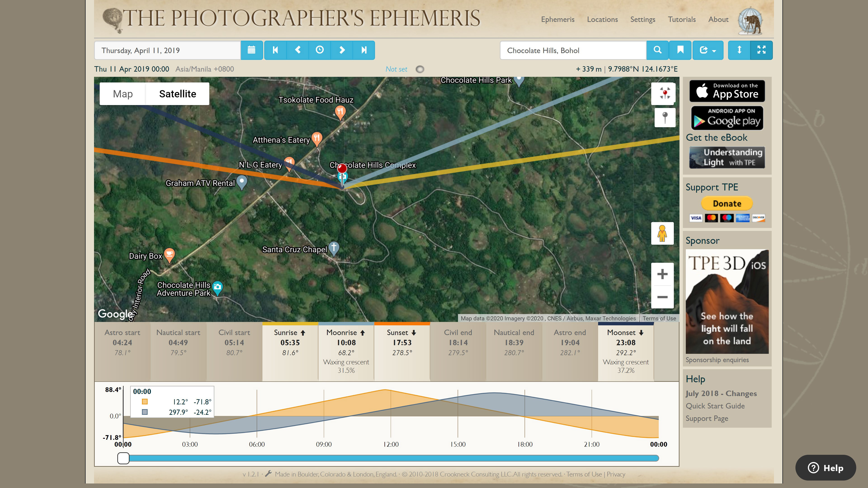
Task: Switch to Satellite view
Action: (178, 94)
